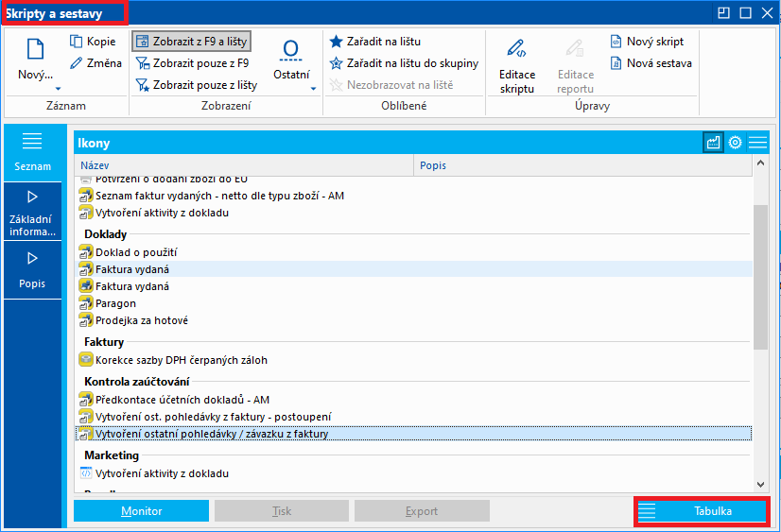The image size is (781, 532).
Task: Expand the Ostatní dropdown arrow
Action: (x=313, y=89)
